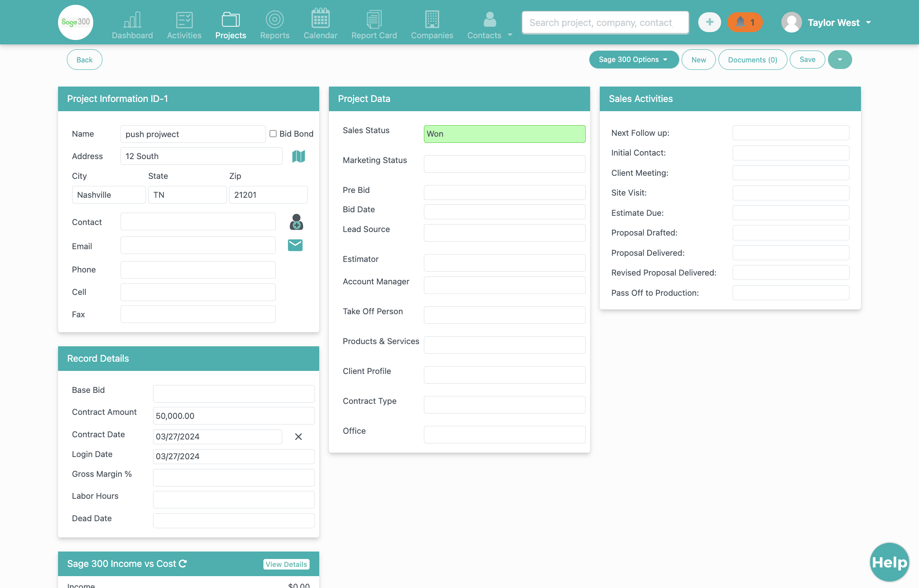Click the plus quick-add button
Screen dimensions: 919x588
(710, 22)
